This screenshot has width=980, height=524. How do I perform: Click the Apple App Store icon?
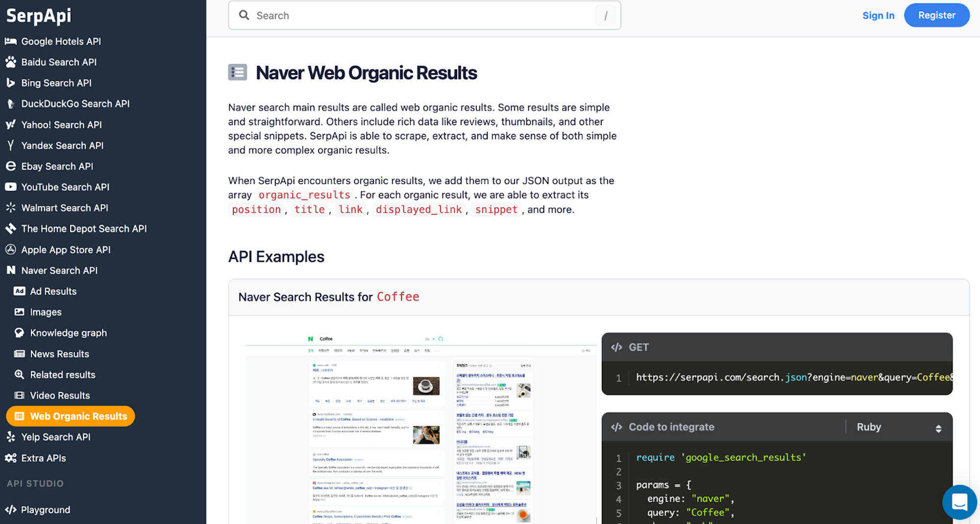[11, 250]
